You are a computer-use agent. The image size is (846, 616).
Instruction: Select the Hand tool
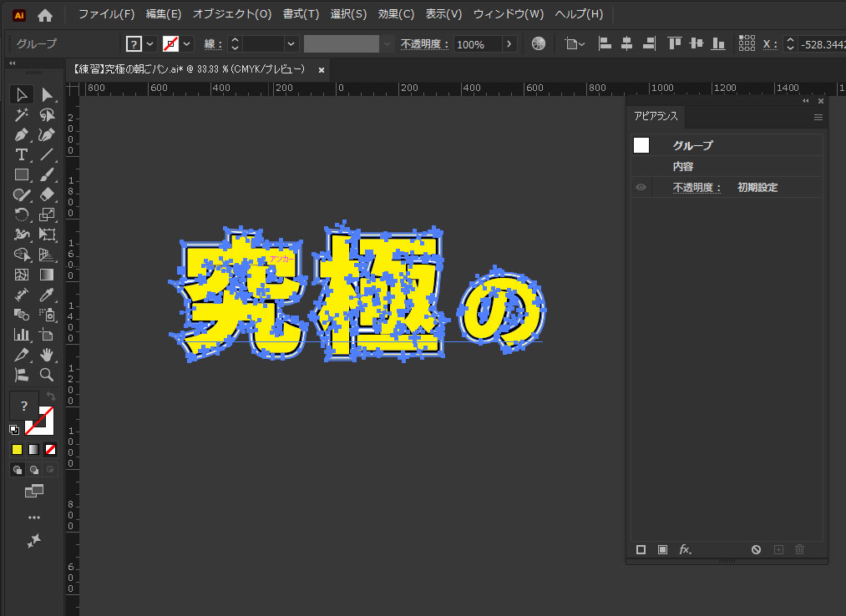click(48, 356)
